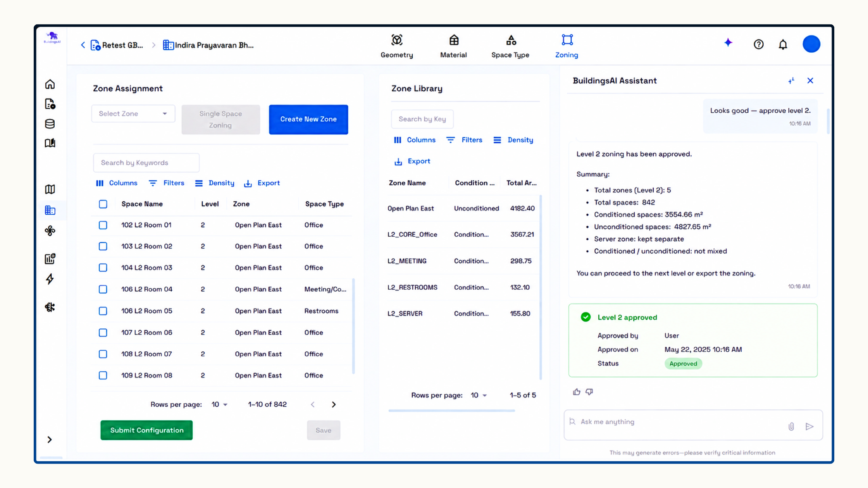
Task: Check the 108 L2 Room 07 row
Action: (103, 354)
